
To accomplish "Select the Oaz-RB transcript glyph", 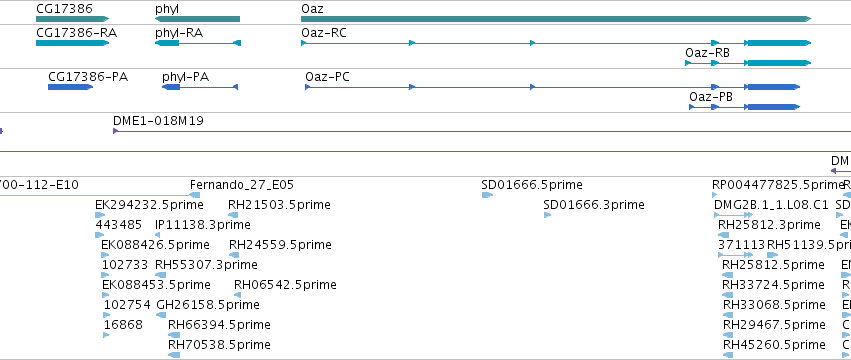I will (748, 63).
